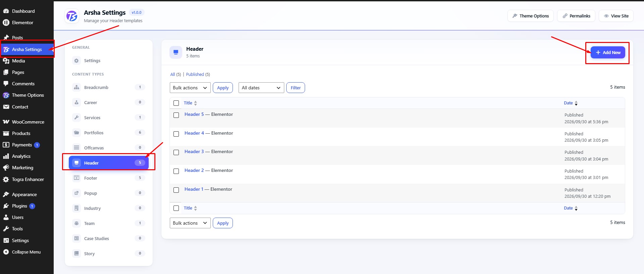The image size is (644, 274).
Task: Toggle select-all checkbox in table header
Action: (x=176, y=103)
